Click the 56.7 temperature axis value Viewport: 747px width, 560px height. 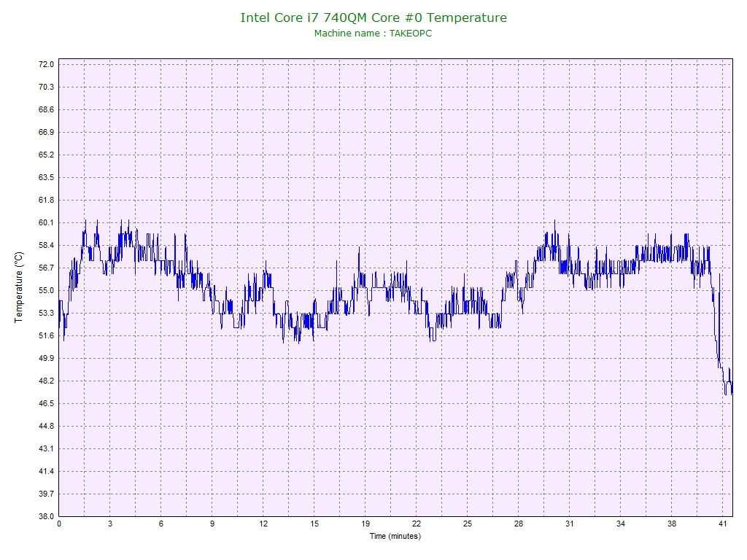pos(46,268)
